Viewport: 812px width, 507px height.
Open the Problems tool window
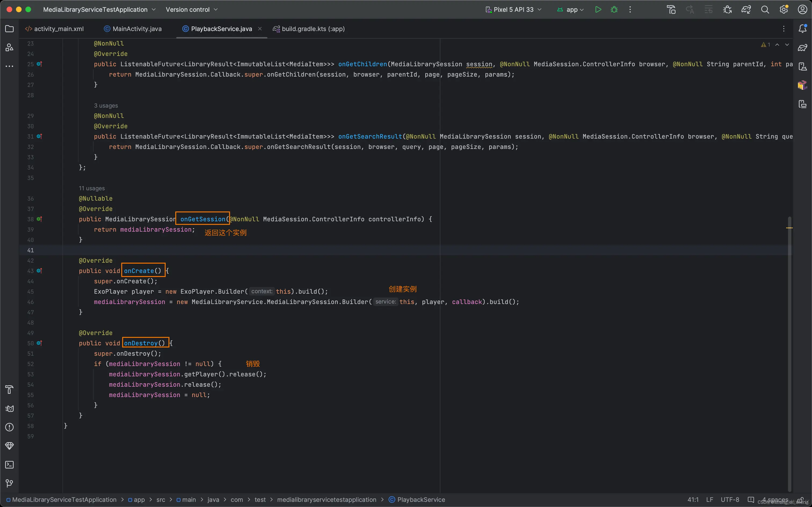click(9, 427)
